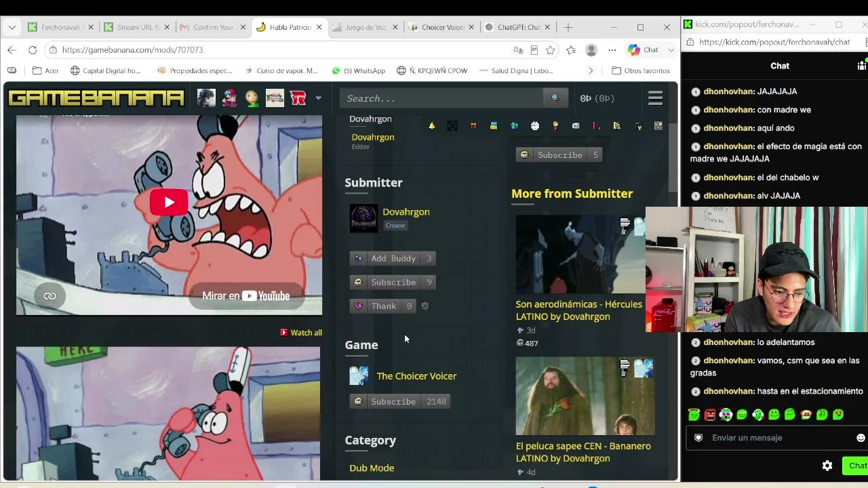Open the (5) WhatsApp bookmark
Image resolution: width=868 pixels, height=488 pixels.
click(x=358, y=70)
